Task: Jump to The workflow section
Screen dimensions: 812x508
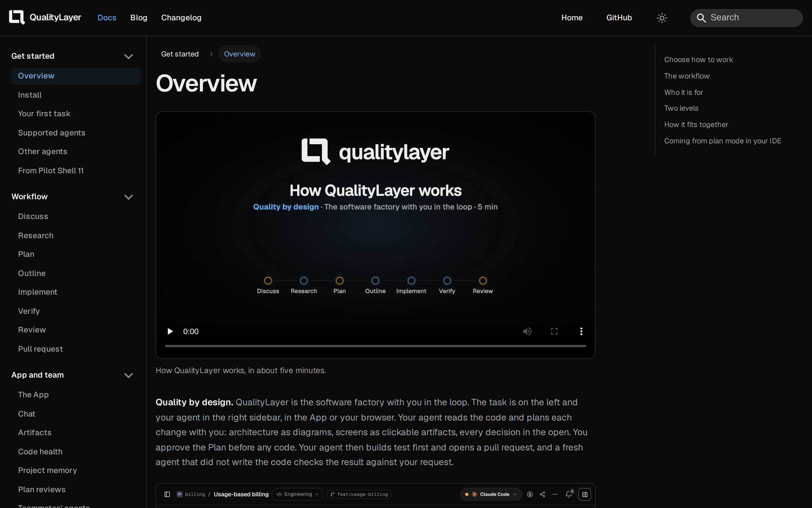Action: (687, 76)
